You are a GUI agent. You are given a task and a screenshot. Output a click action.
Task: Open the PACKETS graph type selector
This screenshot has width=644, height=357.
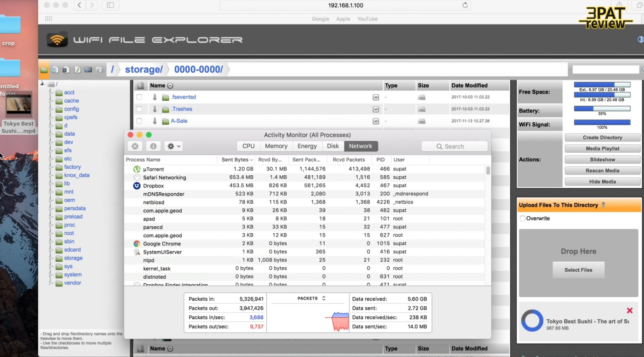(x=311, y=298)
